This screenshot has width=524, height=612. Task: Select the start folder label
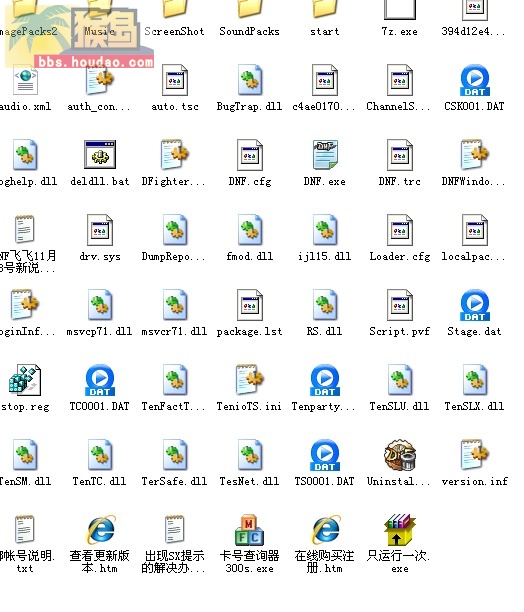click(x=325, y=32)
